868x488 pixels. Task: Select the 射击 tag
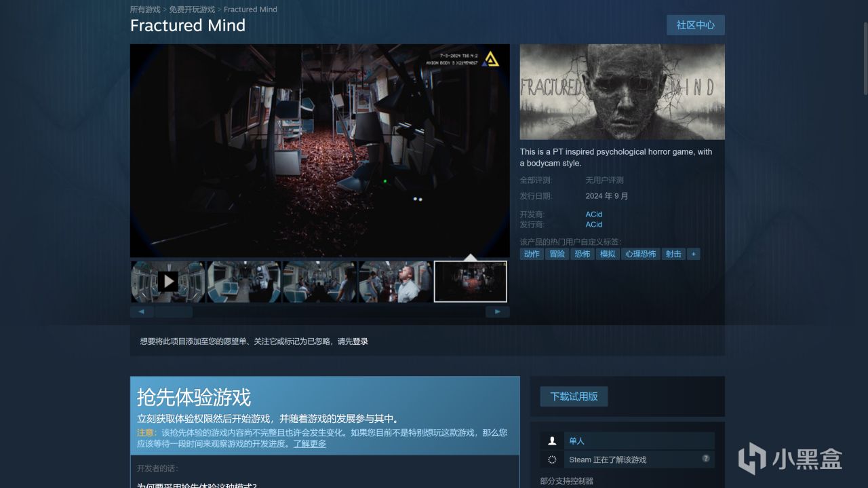(673, 254)
